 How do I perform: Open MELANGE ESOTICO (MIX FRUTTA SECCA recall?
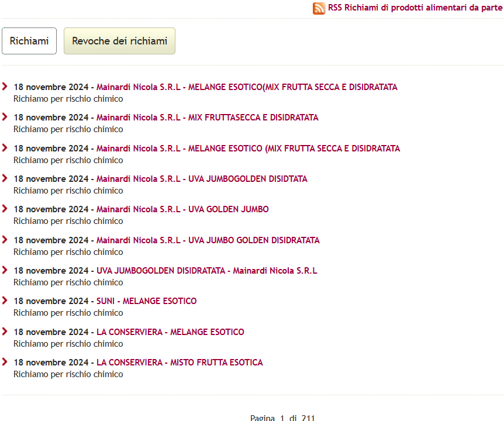pos(248,149)
